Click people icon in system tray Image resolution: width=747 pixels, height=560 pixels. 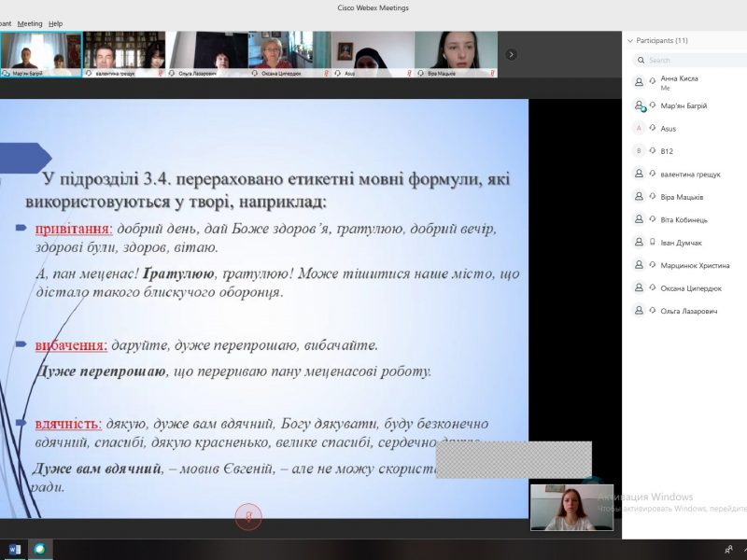click(727, 550)
